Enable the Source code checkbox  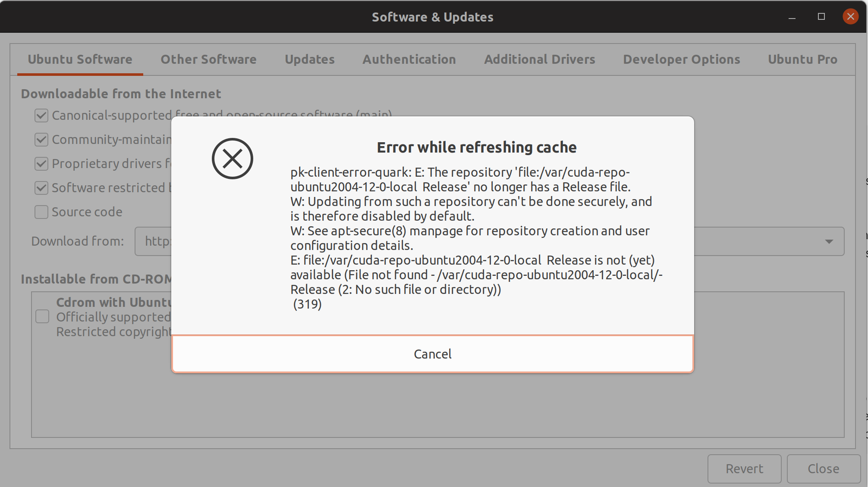[x=41, y=212]
